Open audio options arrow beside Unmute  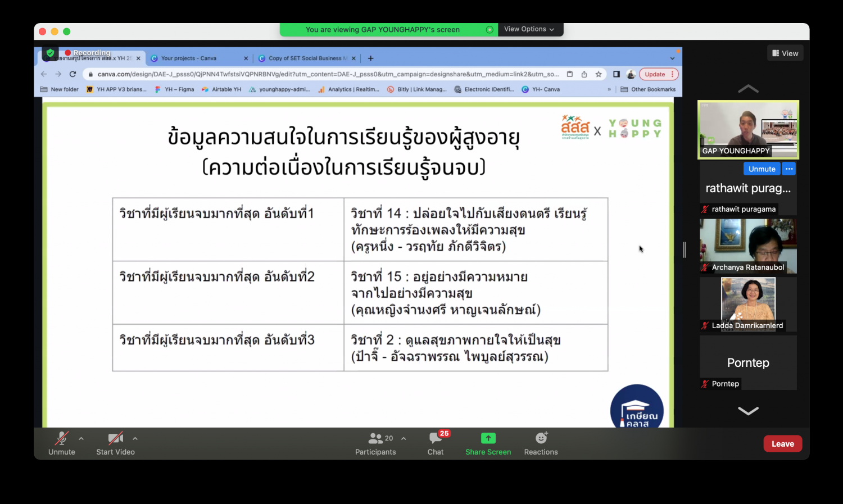pyautogui.click(x=81, y=438)
